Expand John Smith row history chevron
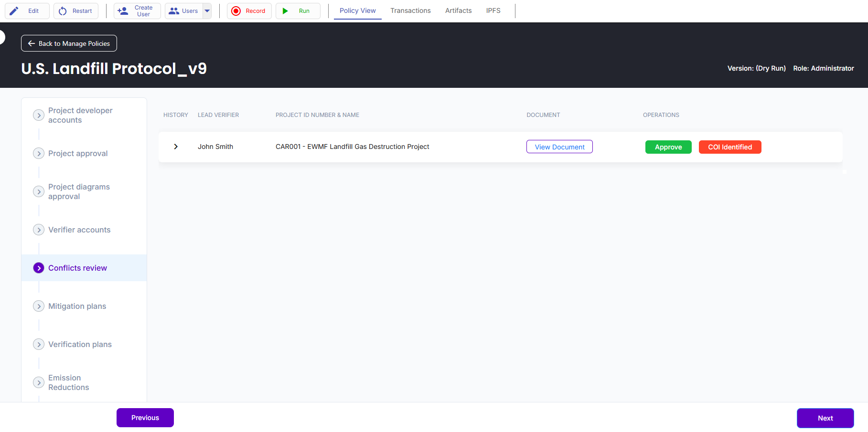868x432 pixels. coord(176,147)
